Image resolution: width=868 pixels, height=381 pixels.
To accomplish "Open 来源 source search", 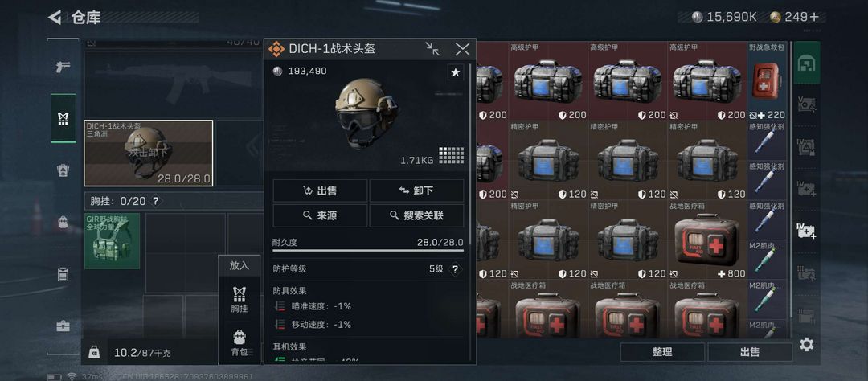I will (x=320, y=215).
